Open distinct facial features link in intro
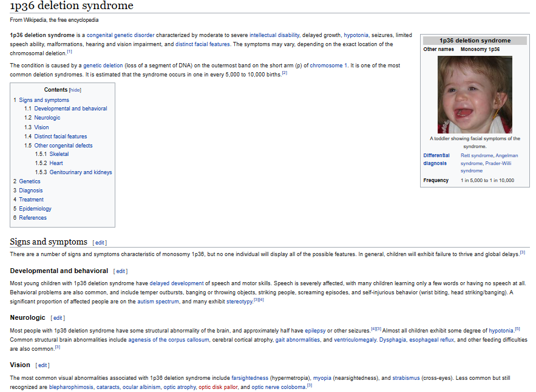The height and width of the screenshot is (392, 536). point(202,44)
